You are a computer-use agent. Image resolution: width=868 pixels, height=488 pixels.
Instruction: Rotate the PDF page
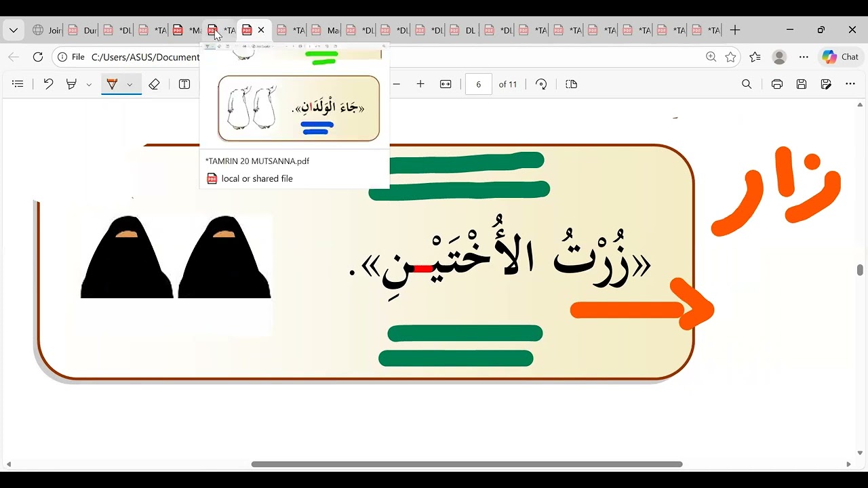click(x=541, y=84)
